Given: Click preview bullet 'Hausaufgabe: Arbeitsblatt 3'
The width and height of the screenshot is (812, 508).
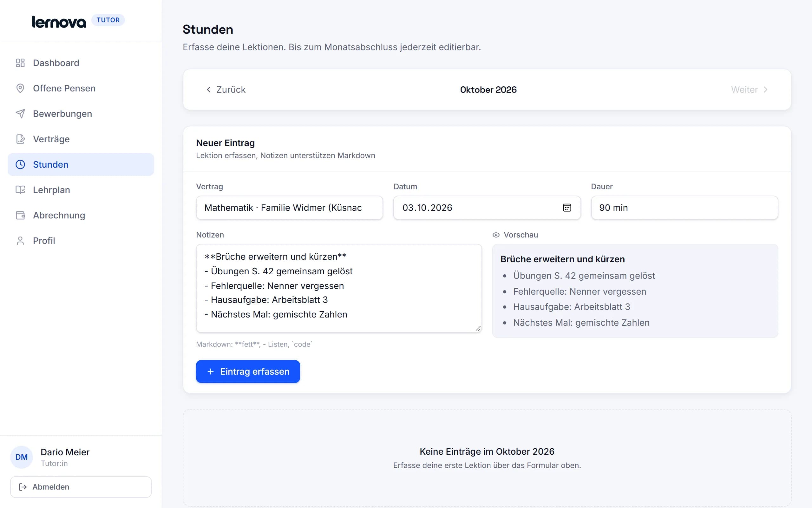Looking at the screenshot, I should pos(572,307).
